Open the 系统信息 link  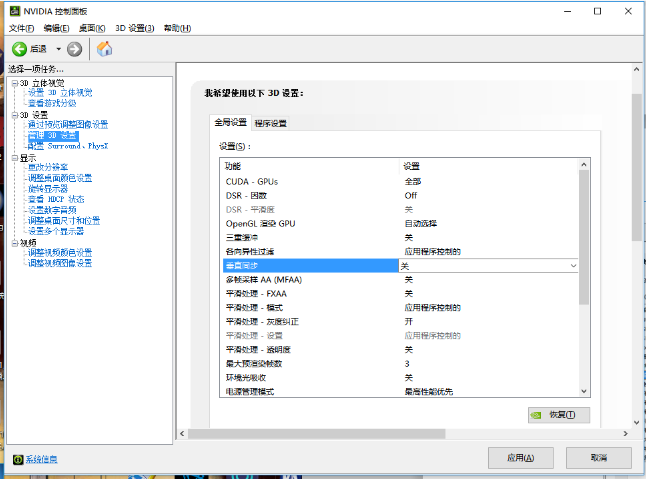coord(41,459)
